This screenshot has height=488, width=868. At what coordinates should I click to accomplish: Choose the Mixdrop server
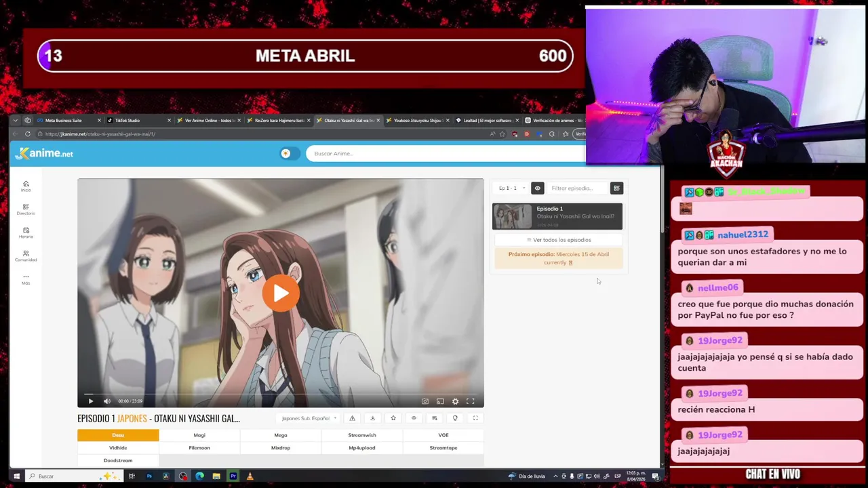pyautogui.click(x=281, y=448)
